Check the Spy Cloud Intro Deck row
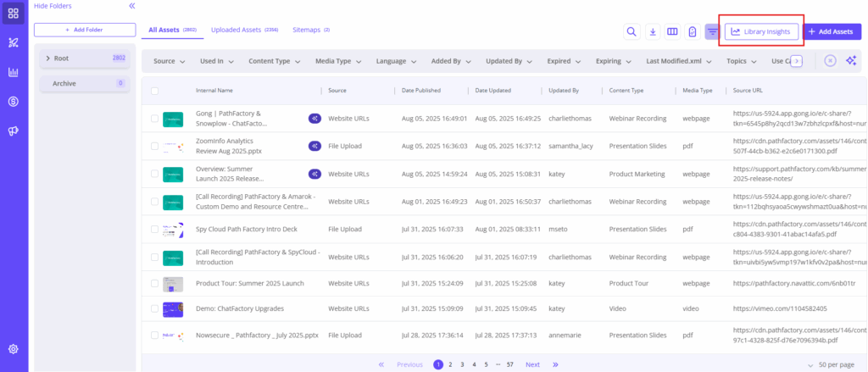Viewport: 868px width, 372px height. pyautogui.click(x=154, y=229)
